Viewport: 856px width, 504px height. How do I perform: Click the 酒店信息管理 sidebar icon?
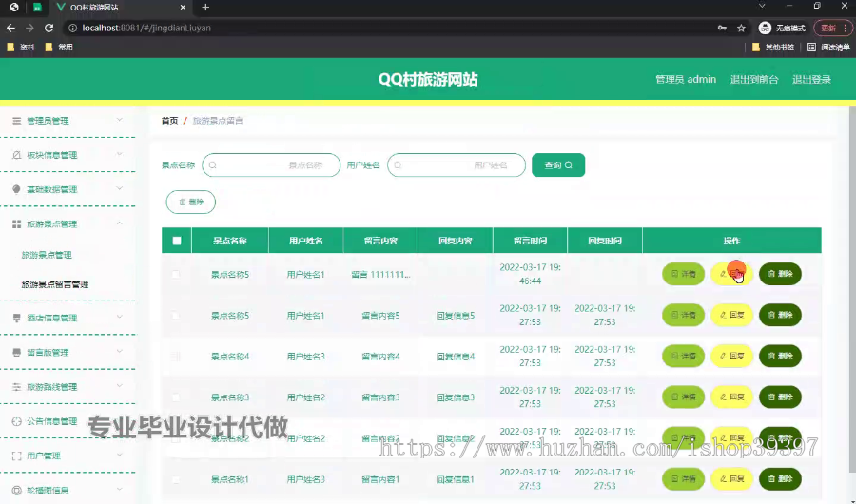[16, 318]
